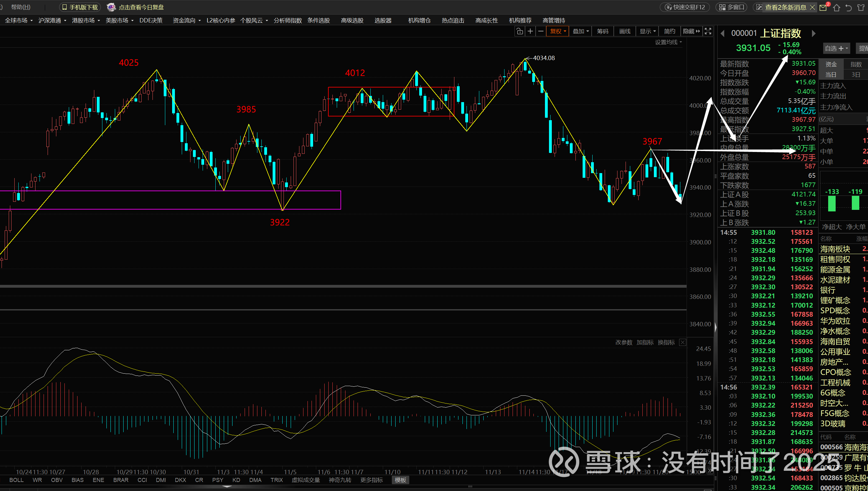Image resolution: width=868 pixels, height=491 pixels.
Task: Toggle the chart lock icon
Action: [x=519, y=31]
